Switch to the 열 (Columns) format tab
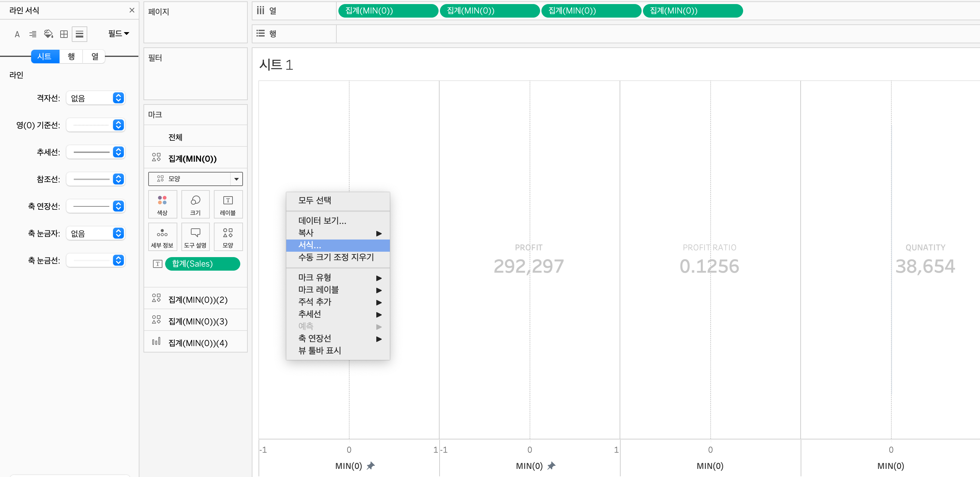 pos(95,56)
